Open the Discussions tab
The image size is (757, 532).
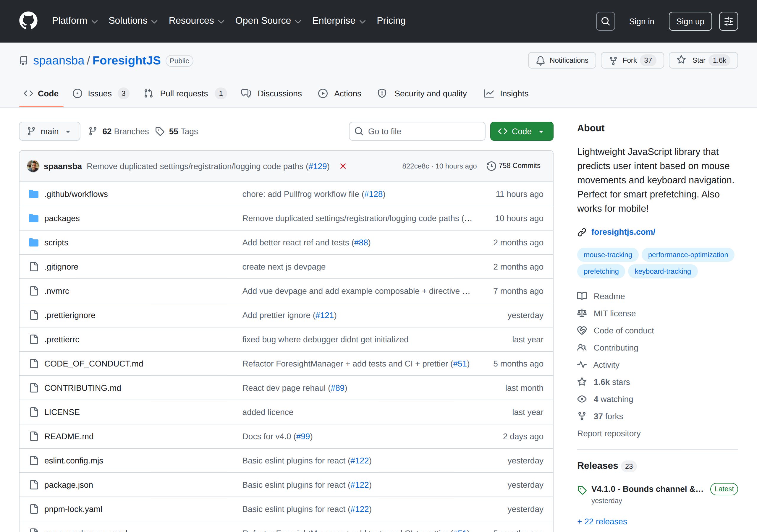(x=271, y=94)
